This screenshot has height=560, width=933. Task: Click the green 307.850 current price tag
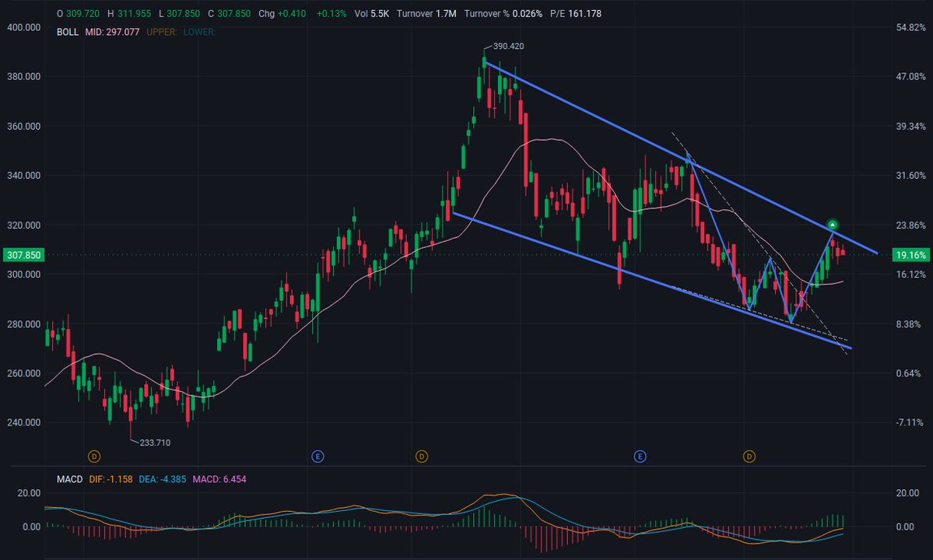(23, 255)
